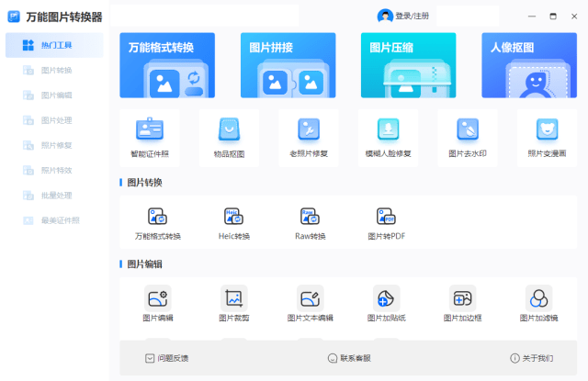This screenshot has width=588, height=381.
Task: Switch to the 图片转换 sidebar tab
Action: (56, 70)
